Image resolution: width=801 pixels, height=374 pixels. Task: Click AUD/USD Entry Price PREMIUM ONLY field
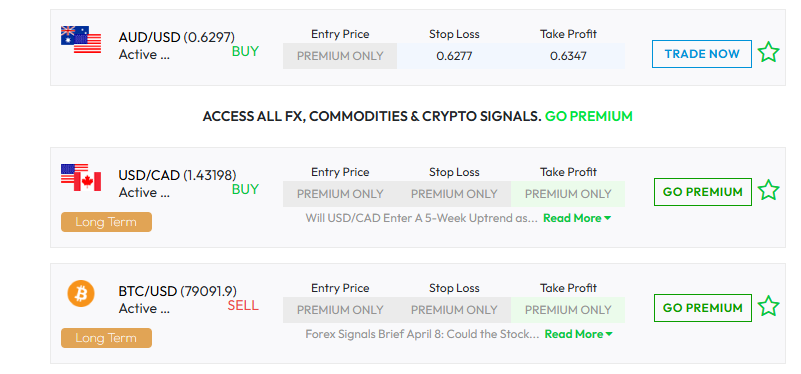click(340, 56)
